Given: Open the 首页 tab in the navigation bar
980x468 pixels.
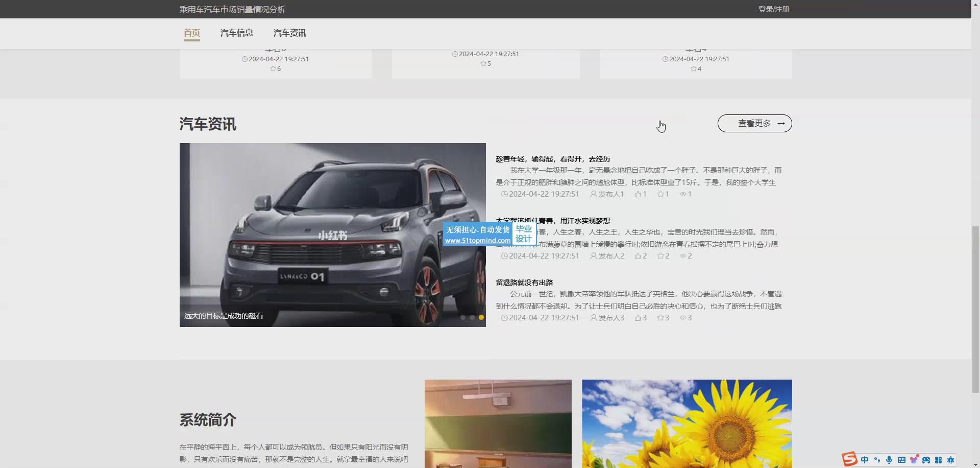Looking at the screenshot, I should point(192,33).
